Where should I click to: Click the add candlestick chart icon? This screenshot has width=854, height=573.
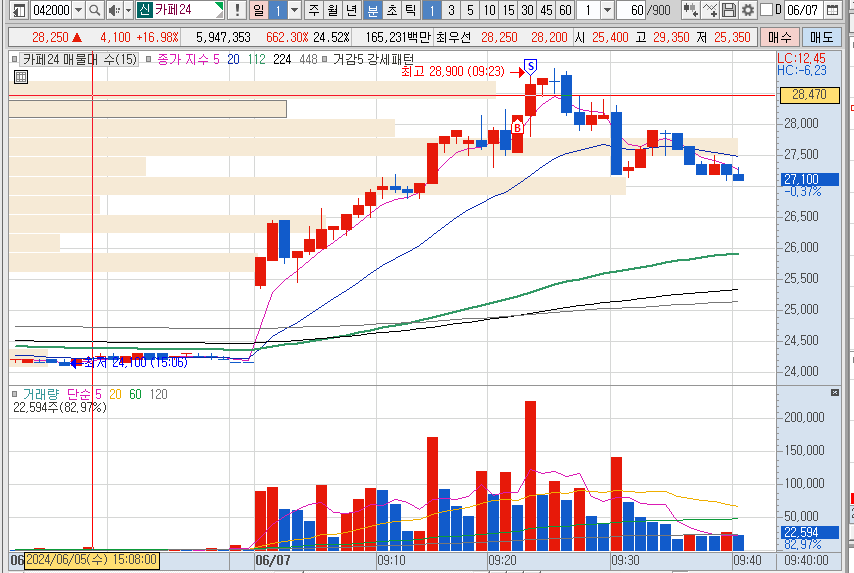tap(691, 10)
